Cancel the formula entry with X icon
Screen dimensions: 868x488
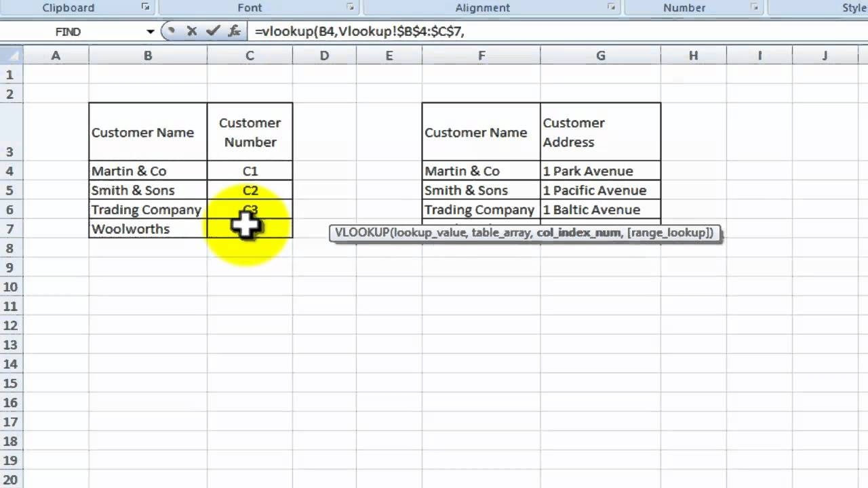click(192, 31)
